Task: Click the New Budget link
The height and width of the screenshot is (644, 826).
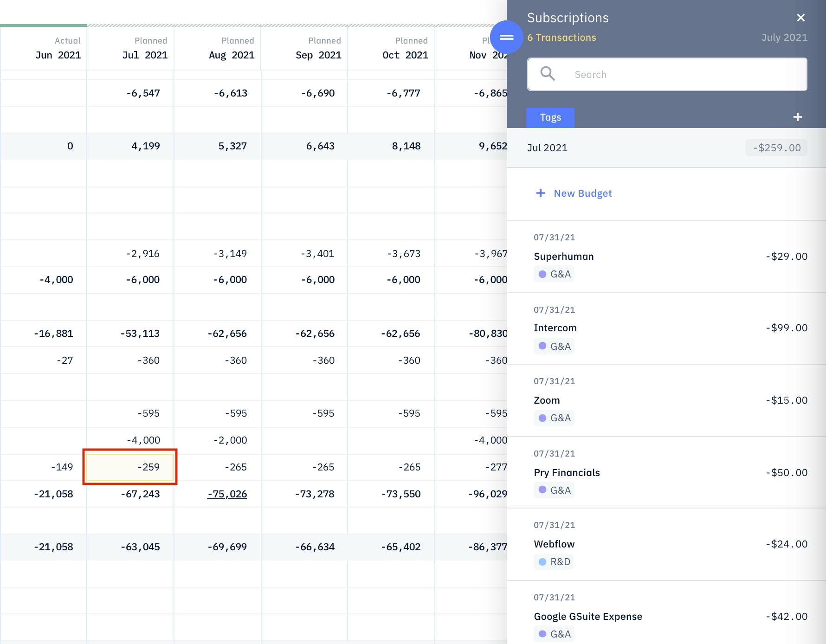Action: coord(583,193)
